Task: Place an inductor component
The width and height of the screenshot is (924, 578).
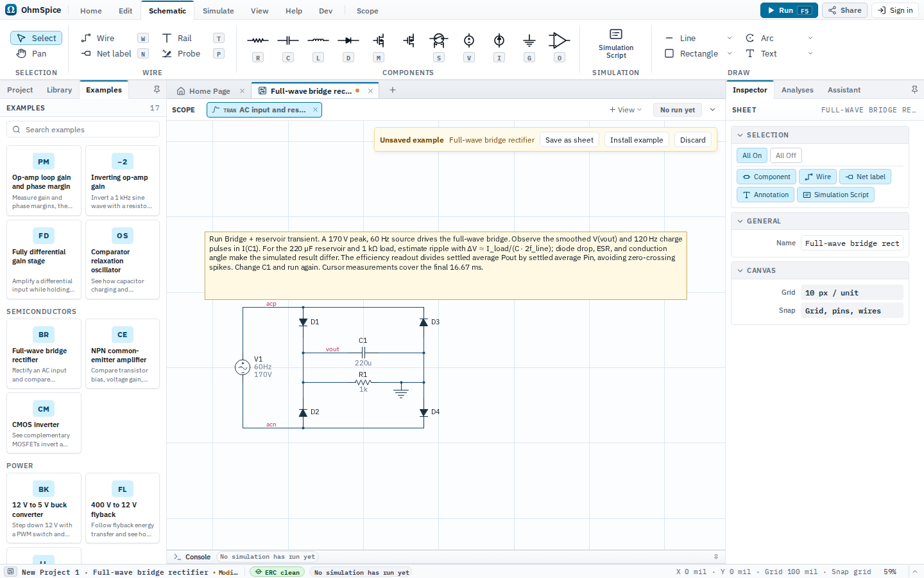Action: click(318, 46)
